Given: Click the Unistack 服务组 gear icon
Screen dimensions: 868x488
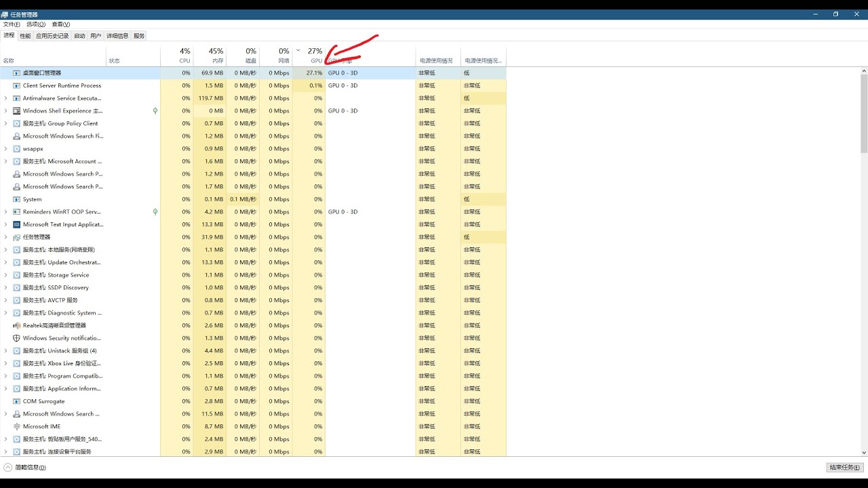Looking at the screenshot, I should (17, 350).
